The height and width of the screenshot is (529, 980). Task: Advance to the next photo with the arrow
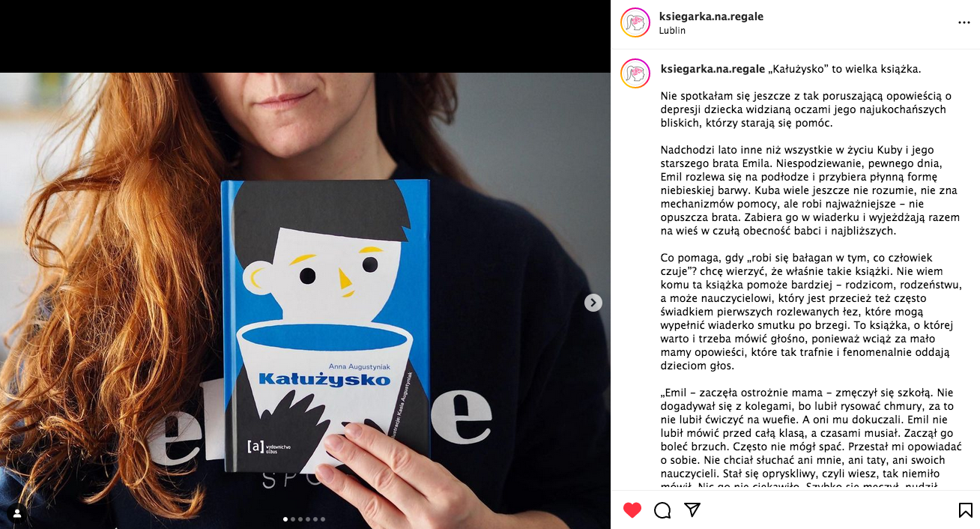tap(593, 303)
